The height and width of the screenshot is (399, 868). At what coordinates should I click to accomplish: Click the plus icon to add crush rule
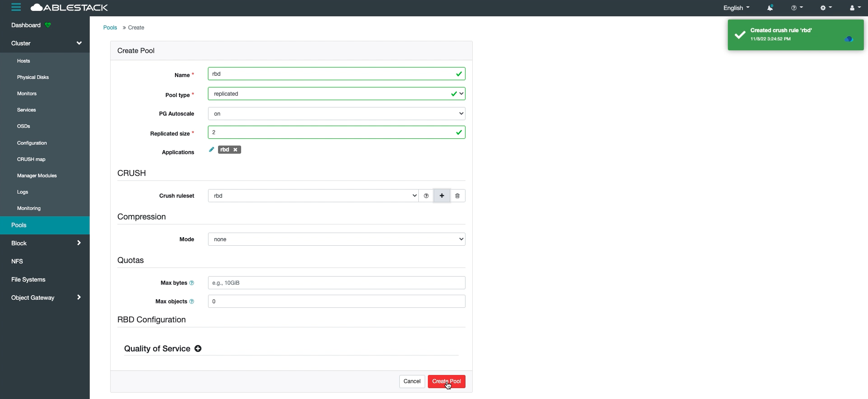tap(442, 196)
